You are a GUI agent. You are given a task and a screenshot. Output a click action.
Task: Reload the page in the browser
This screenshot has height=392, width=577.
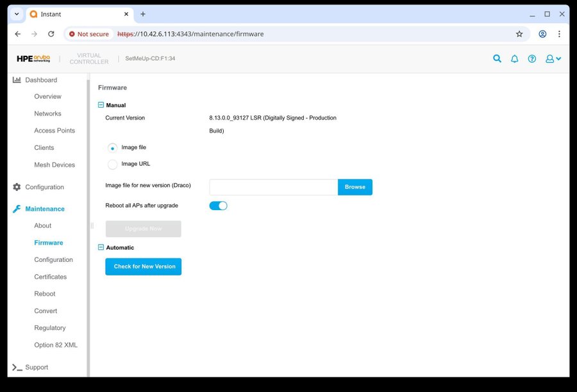[51, 34]
